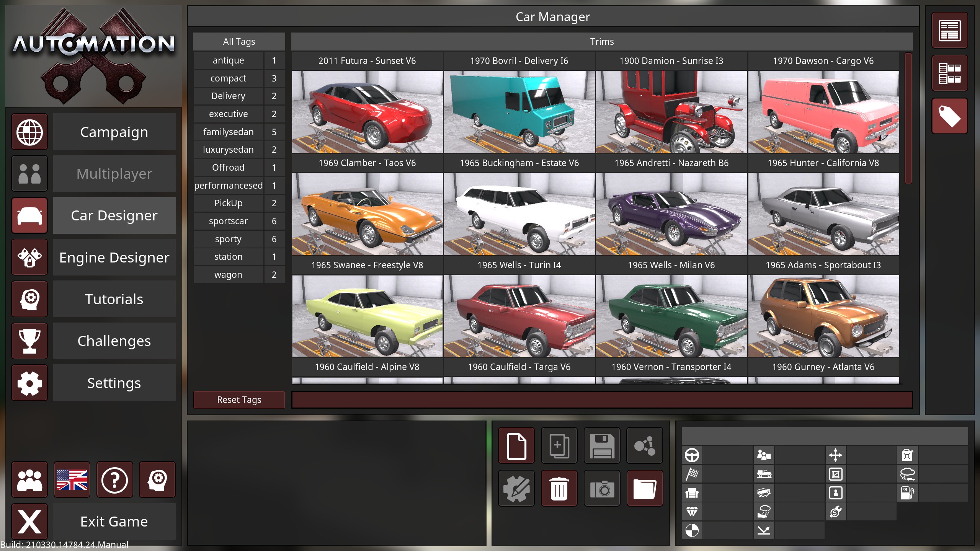Click the red tag icon button
980x551 pixels.
click(949, 116)
